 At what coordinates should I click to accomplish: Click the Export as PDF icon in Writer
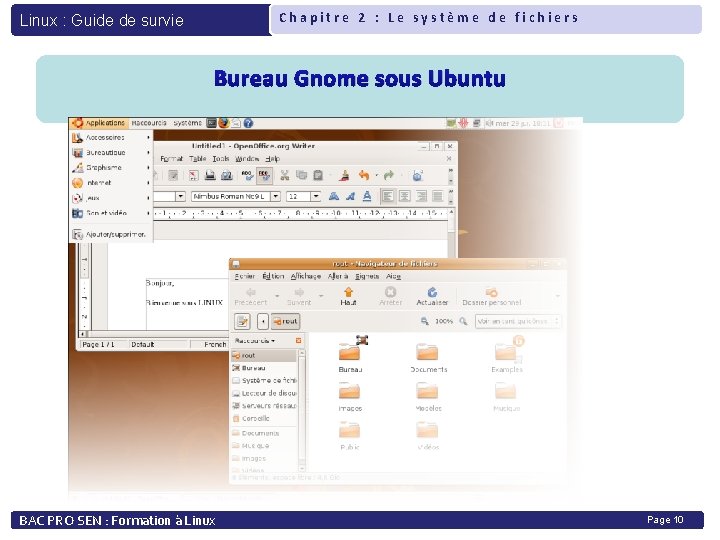click(193, 175)
